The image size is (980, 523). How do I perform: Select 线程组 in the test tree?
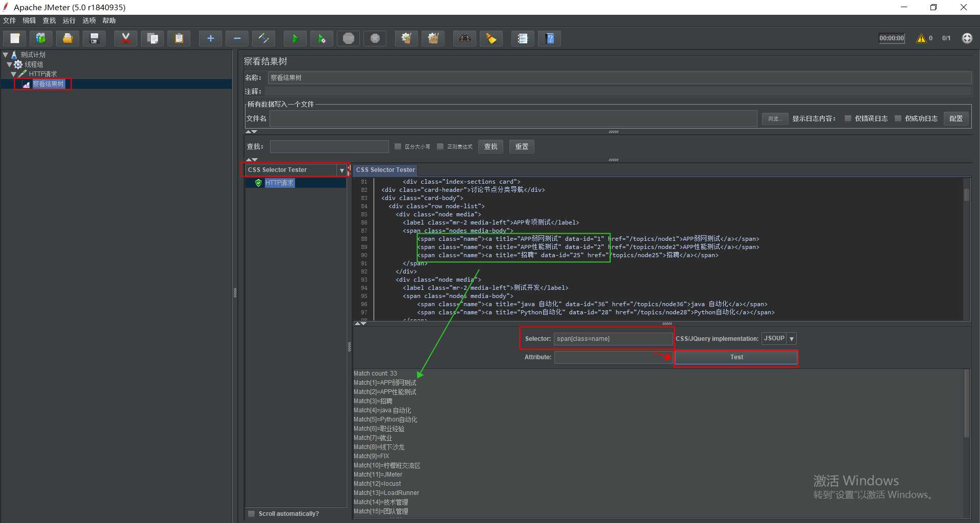click(34, 64)
